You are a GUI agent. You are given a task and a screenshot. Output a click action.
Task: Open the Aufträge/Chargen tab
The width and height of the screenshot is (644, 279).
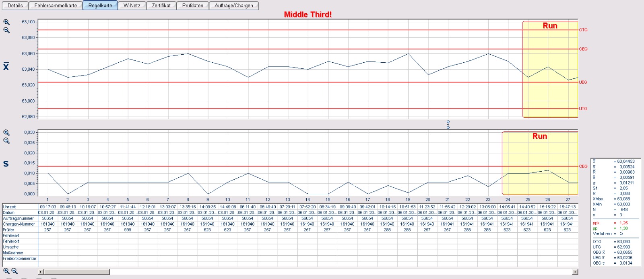pos(234,6)
